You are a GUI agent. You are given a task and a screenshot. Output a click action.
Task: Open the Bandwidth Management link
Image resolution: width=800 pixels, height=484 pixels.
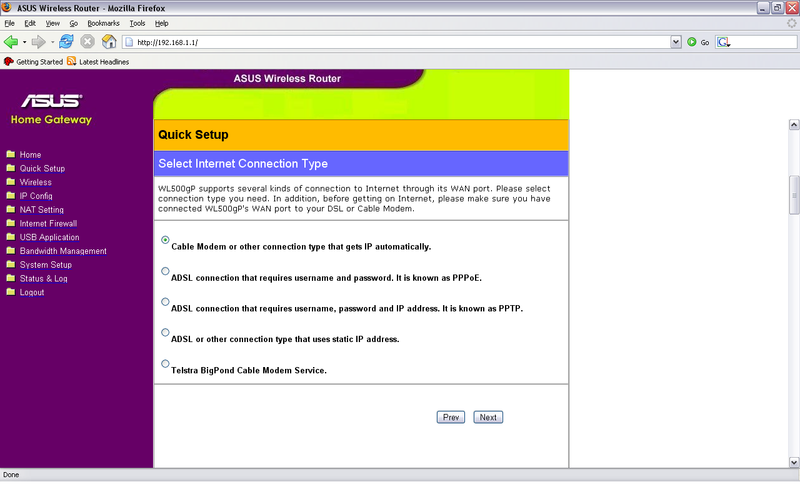tap(63, 251)
